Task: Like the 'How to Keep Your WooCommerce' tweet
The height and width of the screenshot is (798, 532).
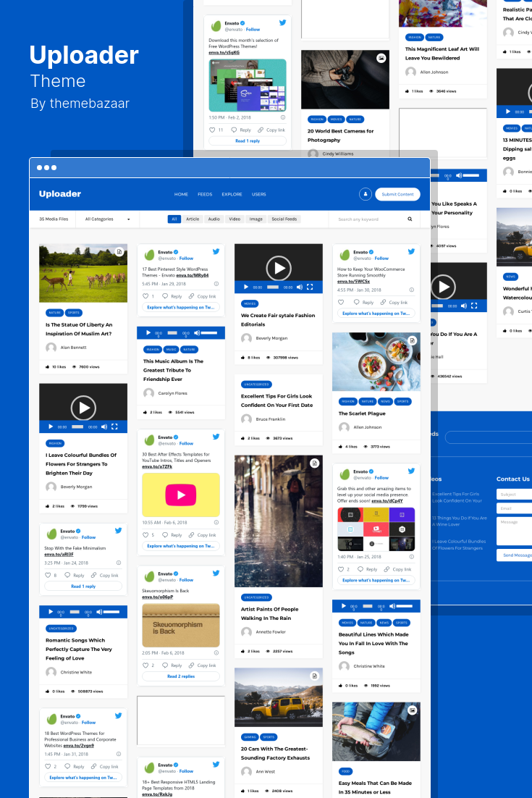Action: (x=341, y=302)
